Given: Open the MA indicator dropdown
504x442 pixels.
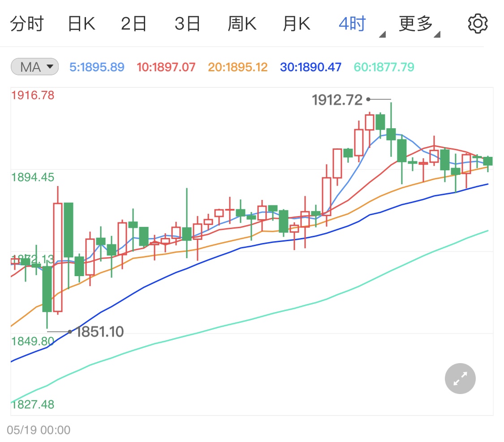Looking at the screenshot, I should coord(34,67).
